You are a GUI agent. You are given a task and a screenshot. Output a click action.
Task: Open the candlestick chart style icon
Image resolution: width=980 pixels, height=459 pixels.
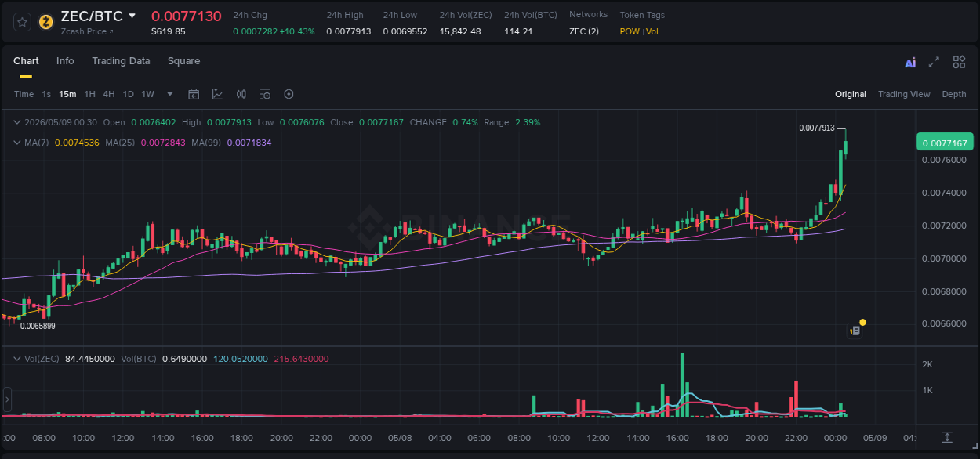coord(241,94)
